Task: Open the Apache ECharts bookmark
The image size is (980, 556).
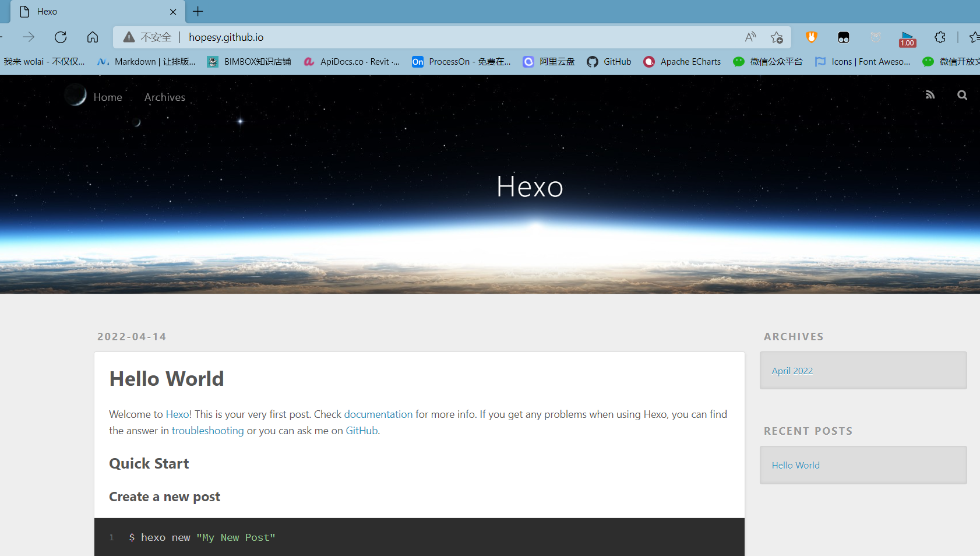Action: pos(682,62)
